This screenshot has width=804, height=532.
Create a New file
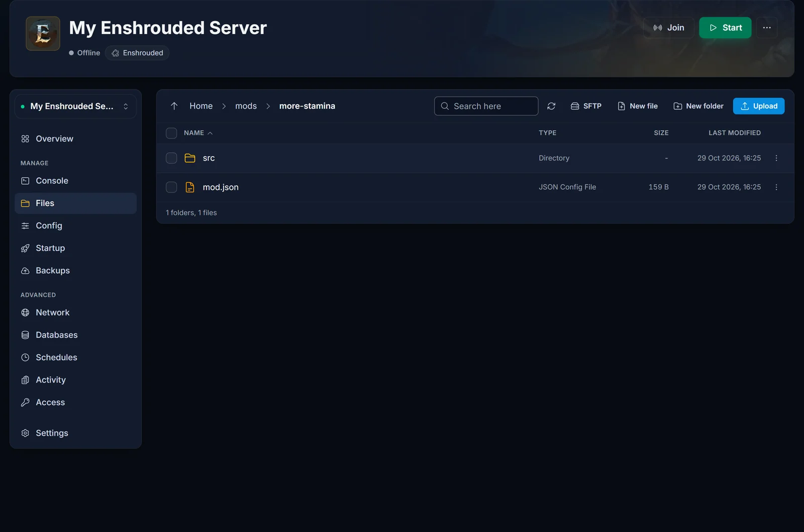pyautogui.click(x=637, y=106)
